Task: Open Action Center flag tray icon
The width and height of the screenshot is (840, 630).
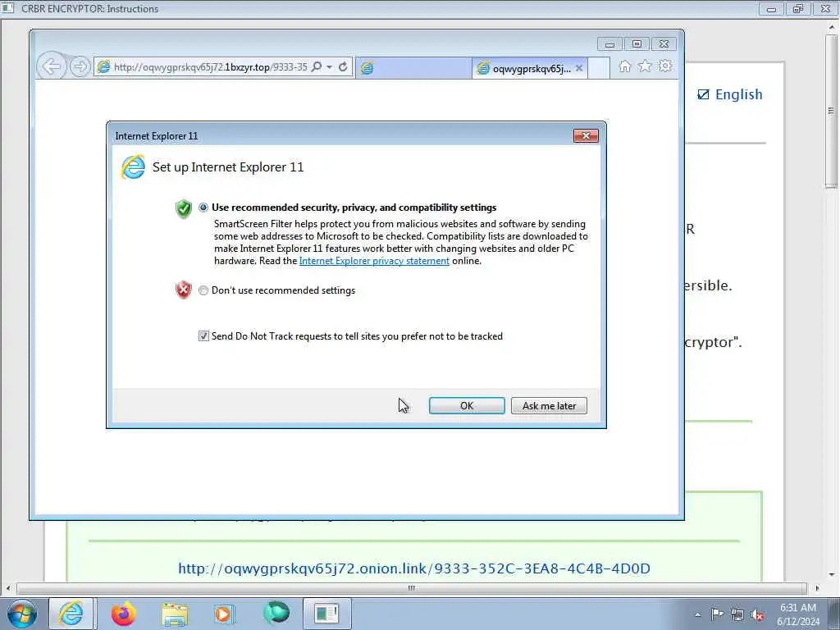Action: point(717,614)
